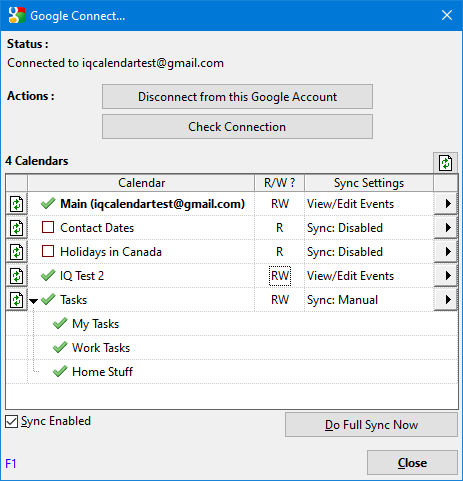Click the Close button
The image size is (463, 481).
point(412,463)
